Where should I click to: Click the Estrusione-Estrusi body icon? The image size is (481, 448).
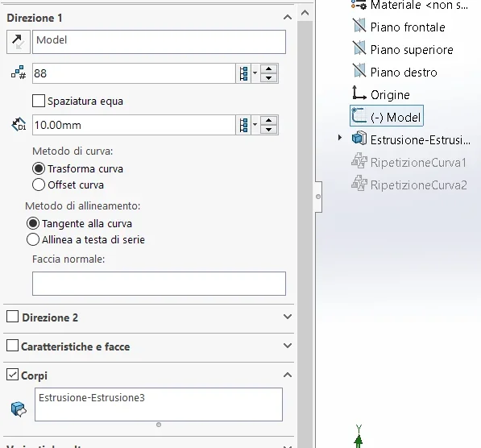tap(359, 138)
